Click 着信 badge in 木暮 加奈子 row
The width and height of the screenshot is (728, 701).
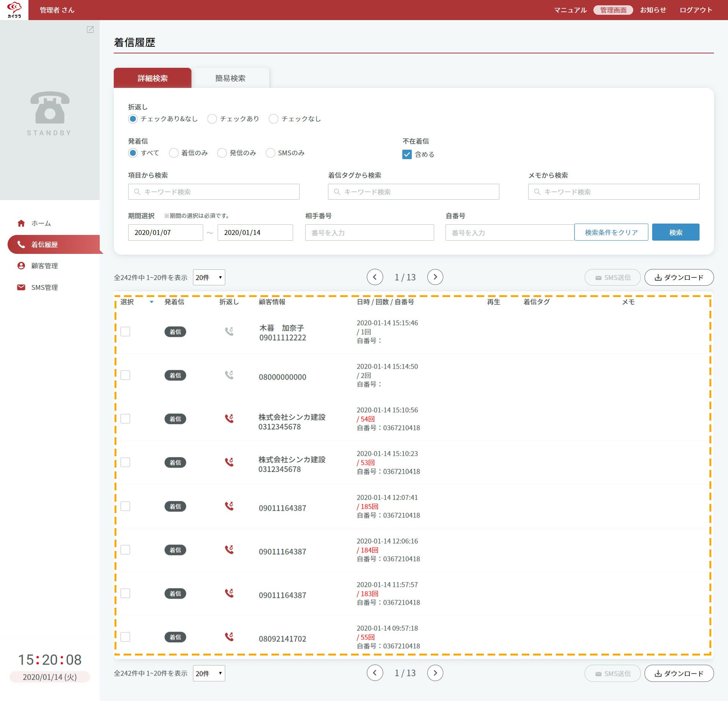(175, 332)
